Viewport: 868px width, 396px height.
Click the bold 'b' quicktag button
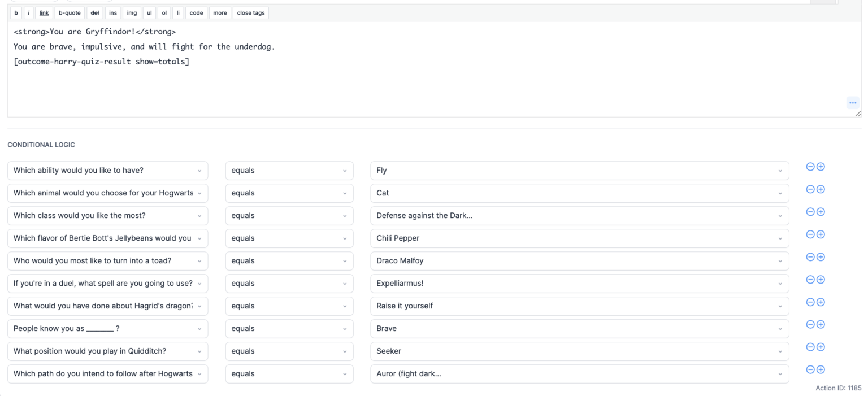pyautogui.click(x=16, y=13)
